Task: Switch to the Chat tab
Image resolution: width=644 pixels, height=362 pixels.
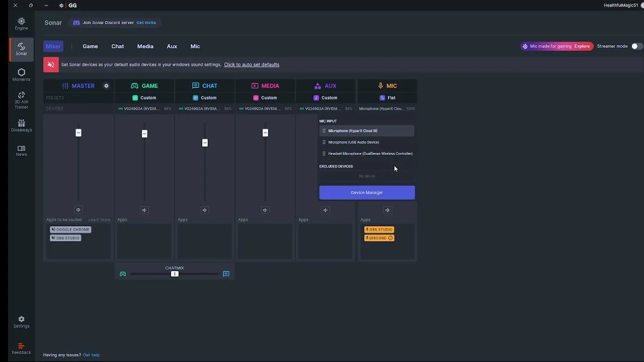Action: 118,46
